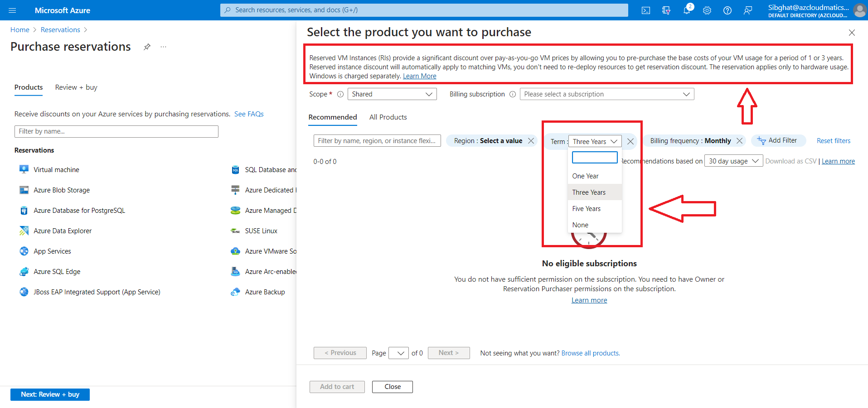The width and height of the screenshot is (868, 408).
Task: Open the notifications bell
Action: coord(687,10)
